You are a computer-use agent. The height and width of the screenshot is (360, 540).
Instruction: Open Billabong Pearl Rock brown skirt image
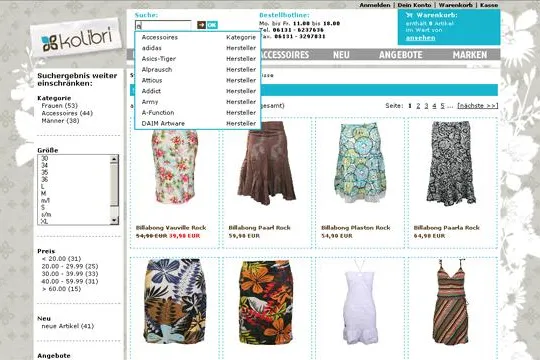[267, 163]
